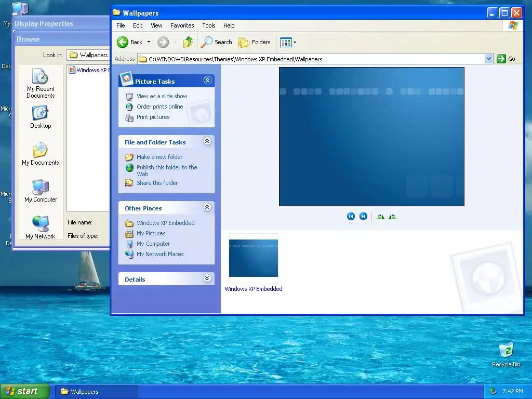Click the printer icon beside Print pictures
The width and height of the screenshot is (532, 399).
click(129, 117)
